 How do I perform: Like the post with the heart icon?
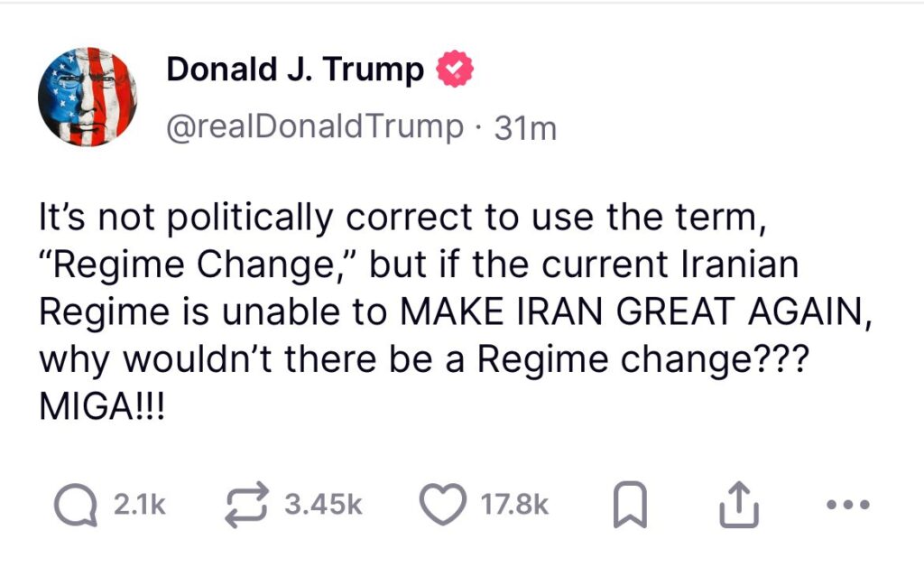(444, 504)
